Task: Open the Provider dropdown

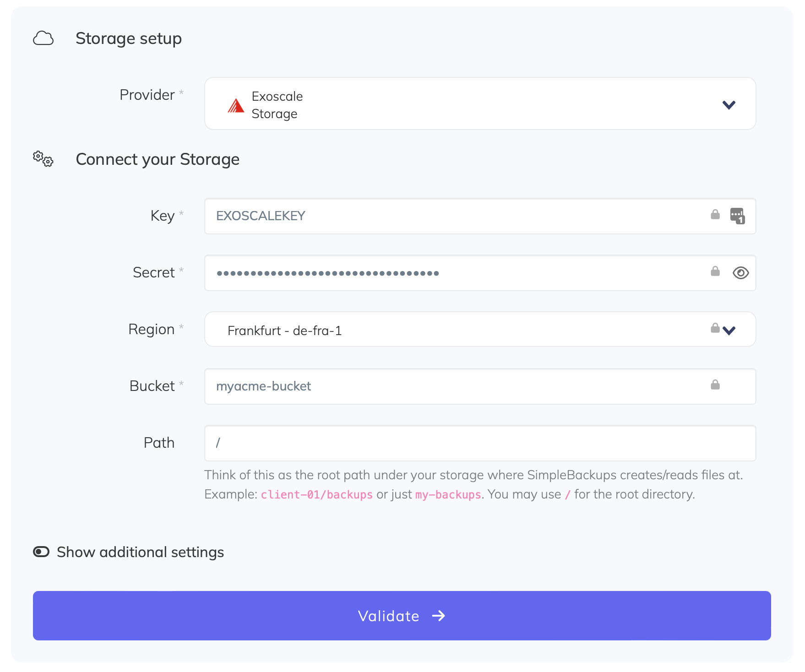Action: 729,104
